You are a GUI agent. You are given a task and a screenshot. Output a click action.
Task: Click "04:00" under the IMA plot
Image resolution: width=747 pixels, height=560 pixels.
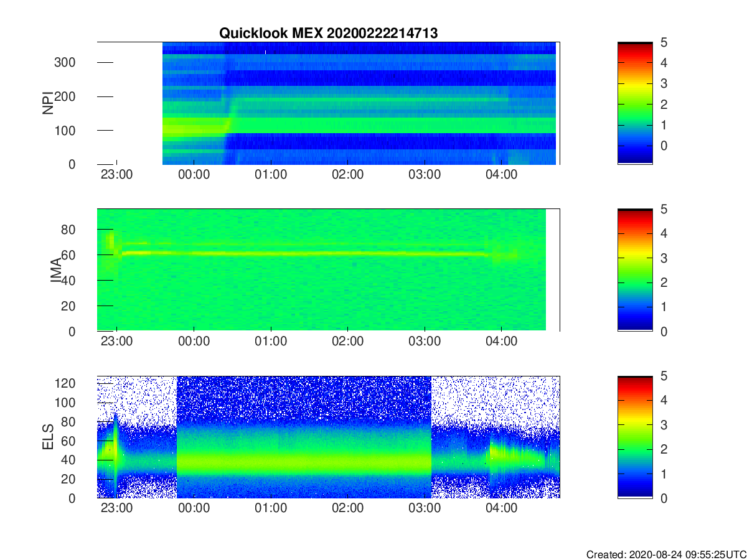point(501,342)
